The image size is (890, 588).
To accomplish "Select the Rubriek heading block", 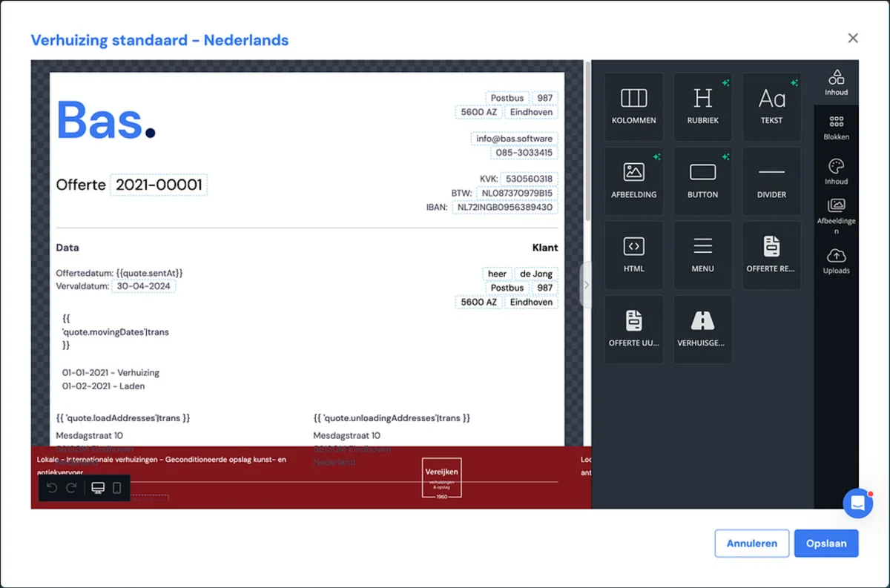I will pyautogui.click(x=702, y=107).
